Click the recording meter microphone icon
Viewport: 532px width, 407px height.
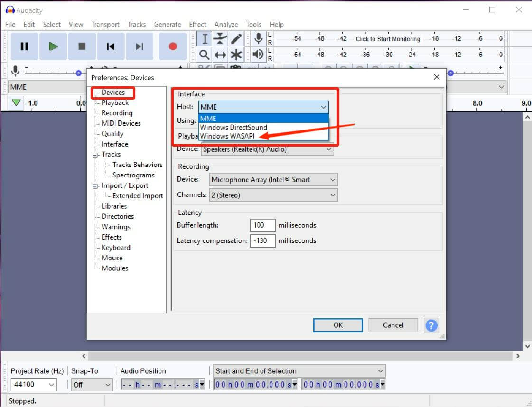click(x=259, y=38)
